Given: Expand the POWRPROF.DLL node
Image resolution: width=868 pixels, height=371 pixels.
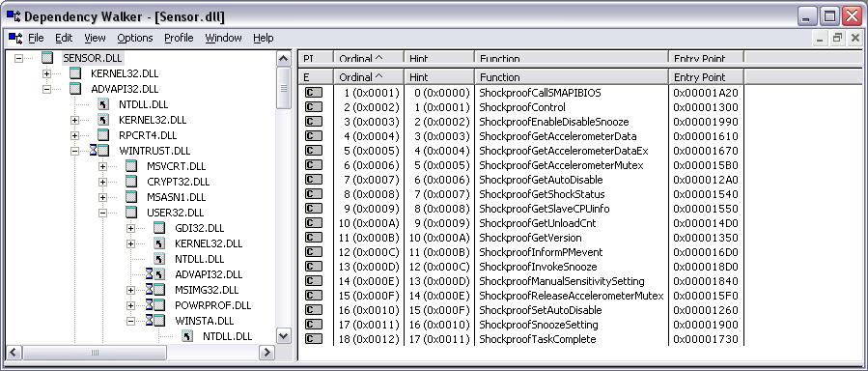Looking at the screenshot, I should point(130,305).
